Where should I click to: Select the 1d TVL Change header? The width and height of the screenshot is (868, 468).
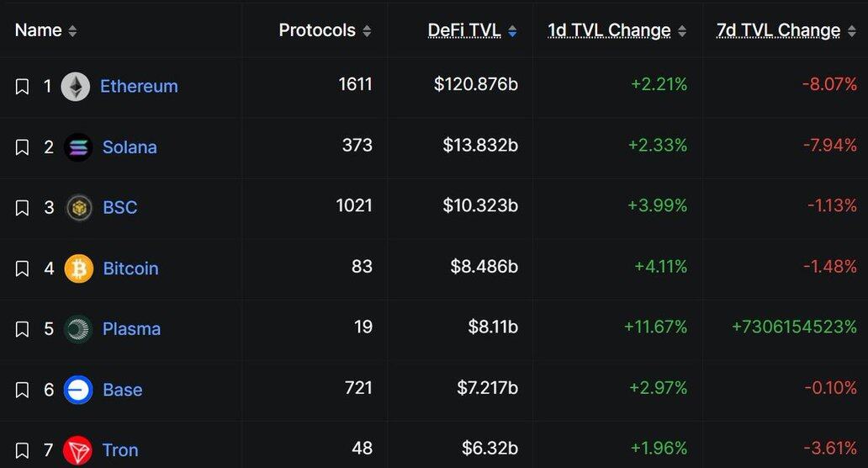610,30
